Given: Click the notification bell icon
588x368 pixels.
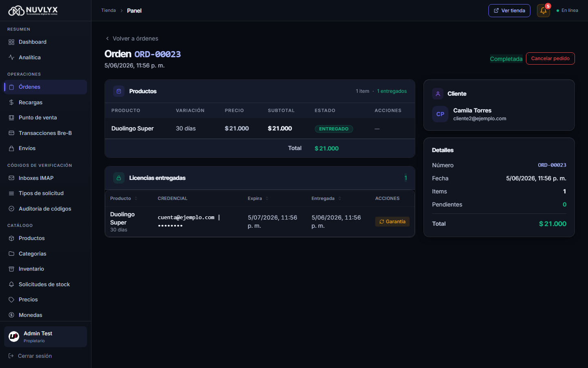Looking at the screenshot, I should pos(543,11).
